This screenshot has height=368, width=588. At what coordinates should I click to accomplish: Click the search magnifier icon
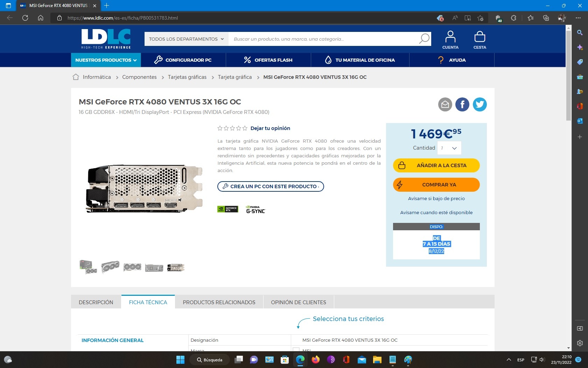pos(424,39)
